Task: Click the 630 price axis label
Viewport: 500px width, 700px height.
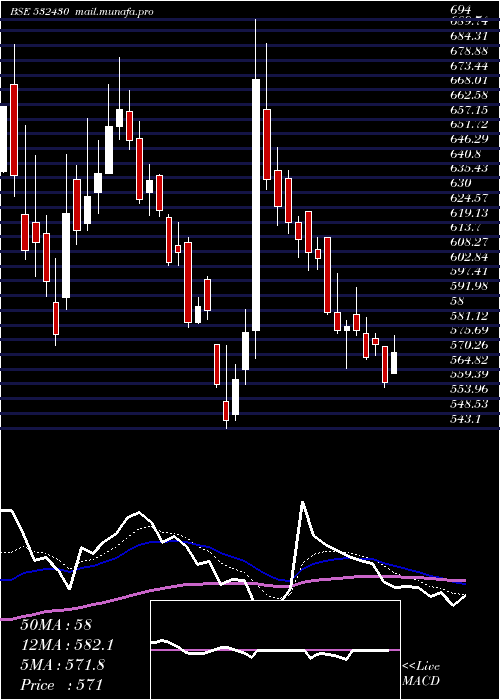Action: (x=461, y=183)
